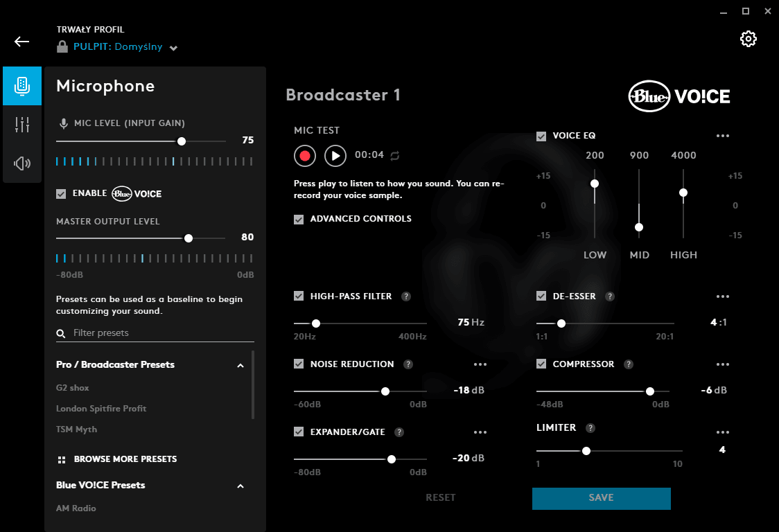Image resolution: width=779 pixels, height=532 pixels.
Task: Click the profile lock icon
Action: [x=62, y=46]
